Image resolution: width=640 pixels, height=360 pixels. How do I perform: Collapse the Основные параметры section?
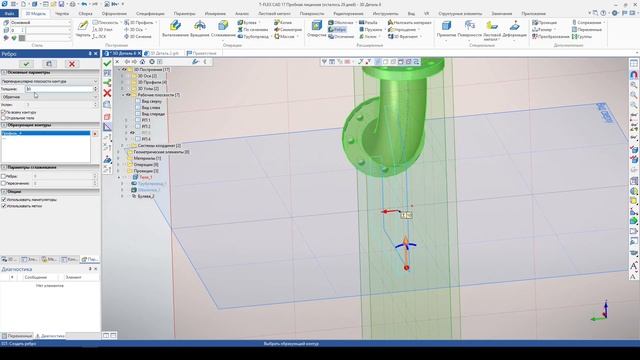(x=4, y=73)
